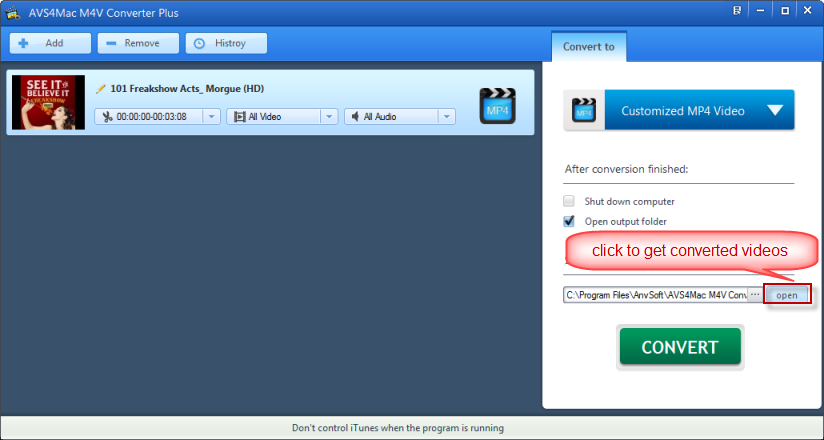Click the MP4 format icon in profile selector
This screenshot has width=824, height=440.
pos(584,110)
